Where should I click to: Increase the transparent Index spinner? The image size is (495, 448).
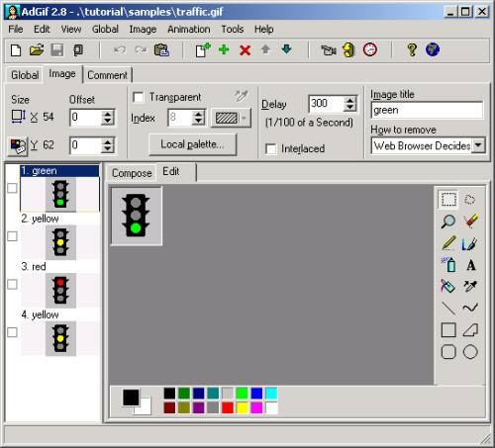pyautogui.click(x=198, y=114)
